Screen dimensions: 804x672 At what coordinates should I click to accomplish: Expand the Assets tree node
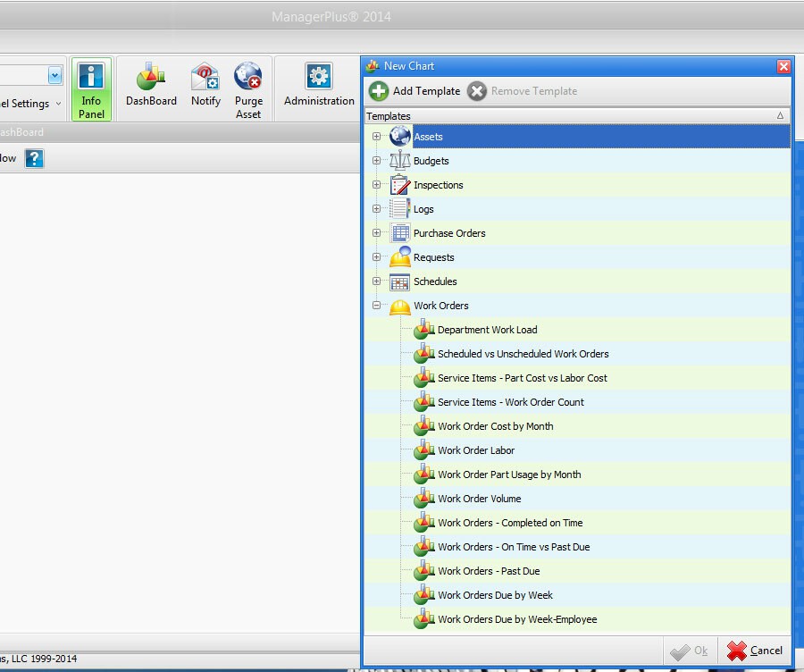click(376, 137)
